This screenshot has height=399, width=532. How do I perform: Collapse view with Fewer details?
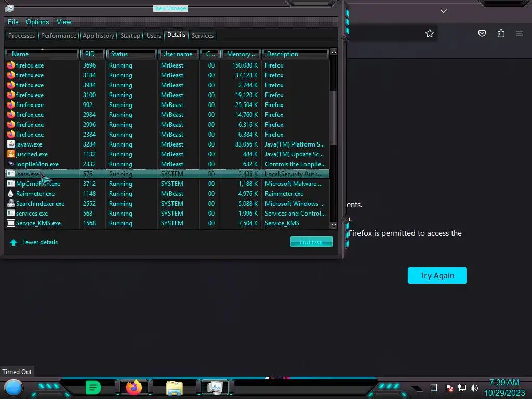pyautogui.click(x=39, y=242)
